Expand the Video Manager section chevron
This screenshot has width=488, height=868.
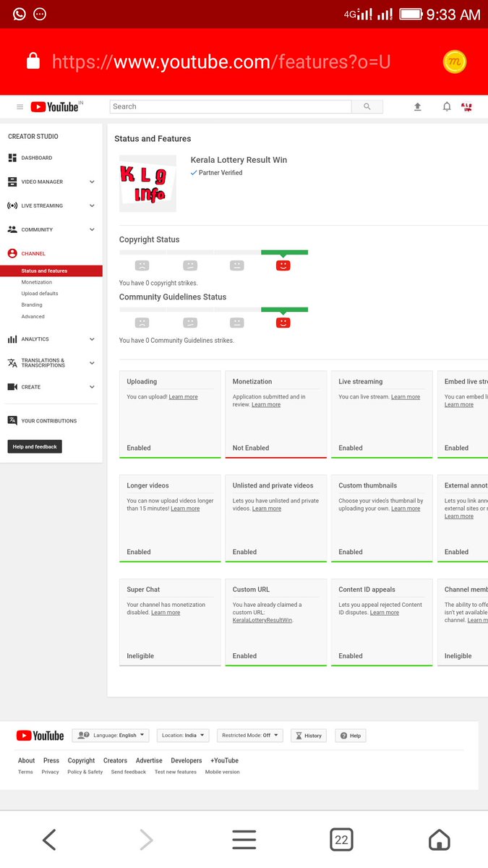(x=92, y=182)
